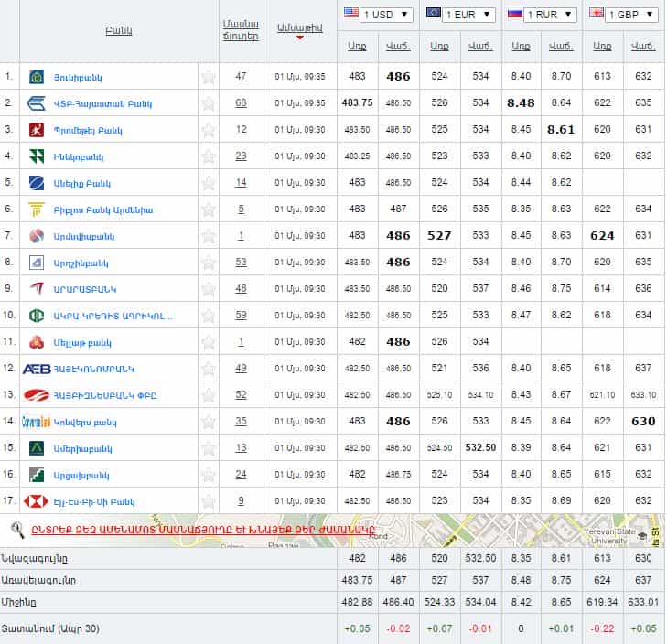Viewport: 667px width, 644px height.
Task: Open branch count 68 link for VTB
Action: click(241, 103)
